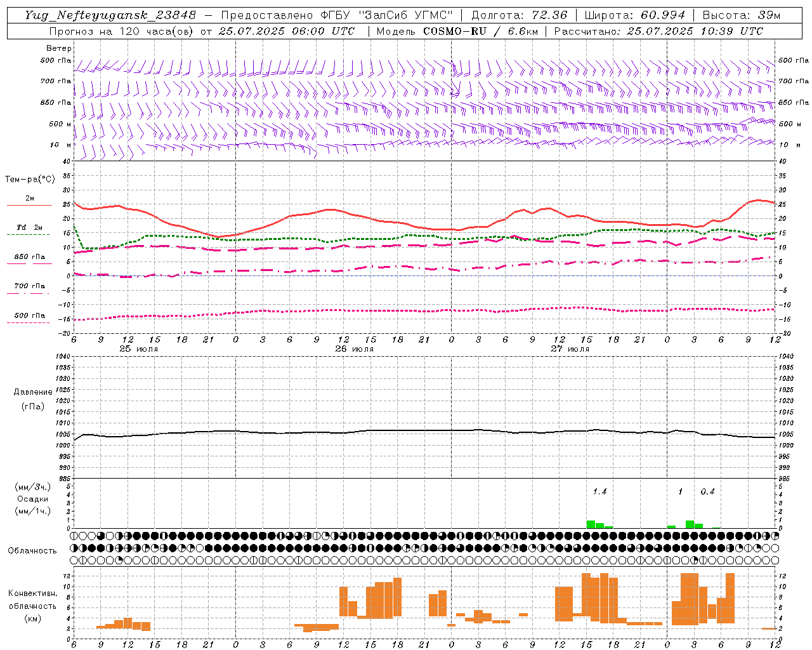This screenshot has height=650, width=812.
Task: Click the green dashed sample under 'Td 2м'
Action: [x=29, y=234]
